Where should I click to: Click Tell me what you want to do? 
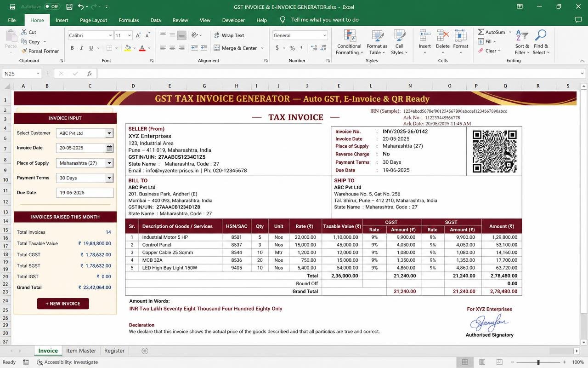[x=324, y=20]
